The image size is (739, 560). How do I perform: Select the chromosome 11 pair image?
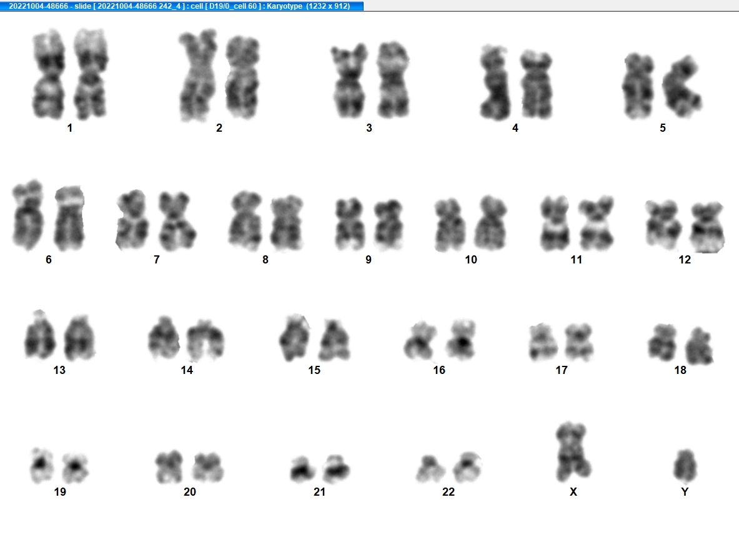click(577, 224)
